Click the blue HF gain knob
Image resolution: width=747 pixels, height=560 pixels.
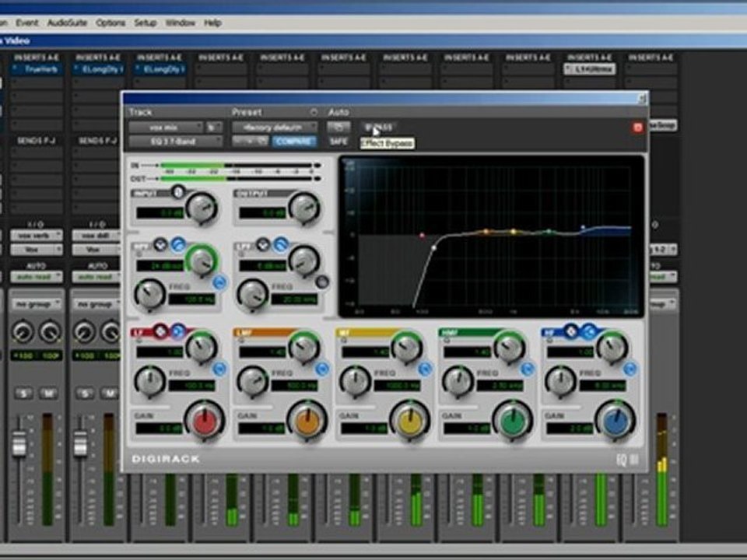615,422
